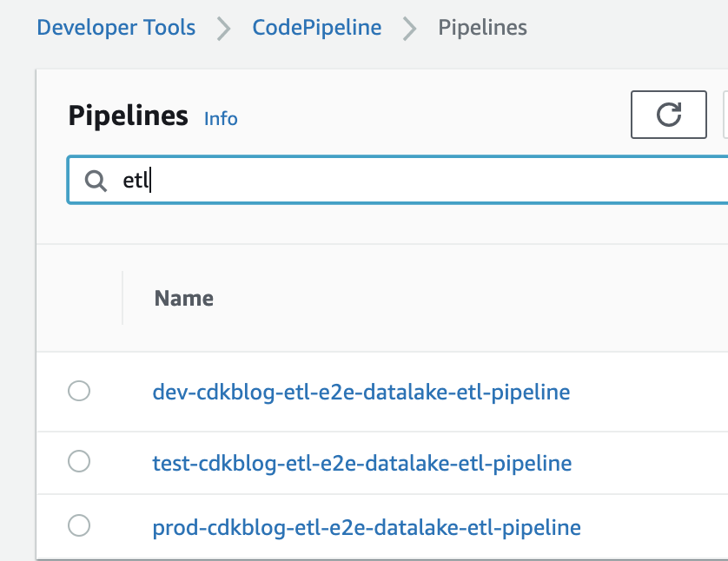Viewport: 728px width, 561px height.
Task: Click the column divider left of Name
Action: coord(122,298)
